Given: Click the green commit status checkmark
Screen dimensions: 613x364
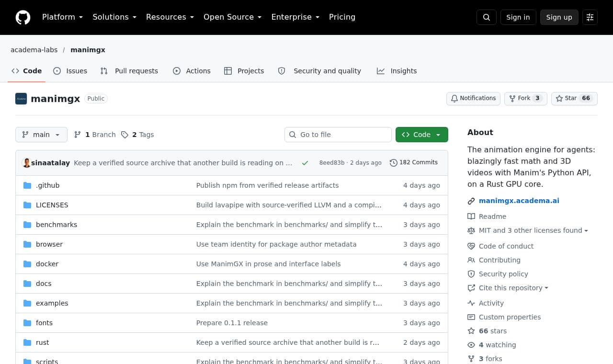Looking at the screenshot, I should point(305,163).
